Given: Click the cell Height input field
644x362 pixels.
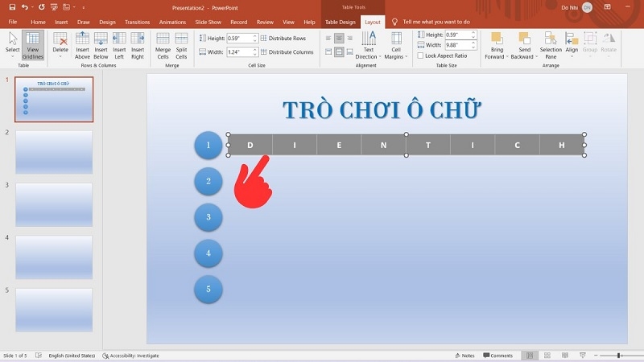Looking at the screenshot, I should tap(239, 38).
